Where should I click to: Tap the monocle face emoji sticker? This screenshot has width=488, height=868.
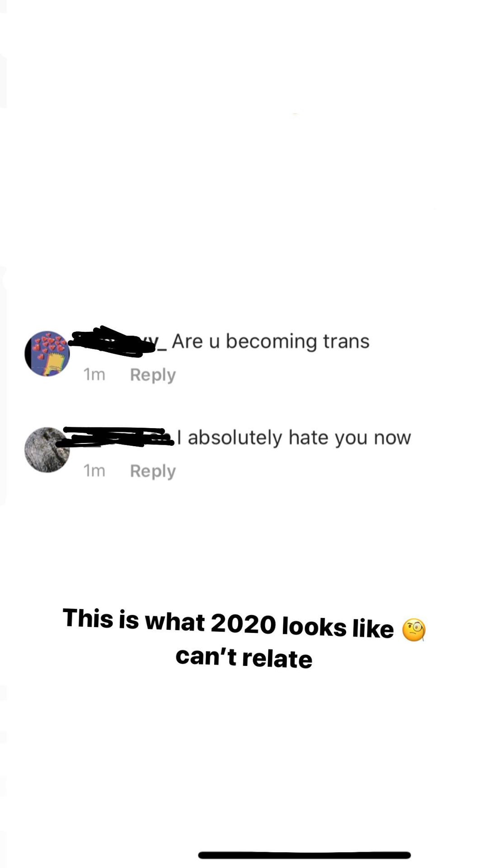coord(414,630)
